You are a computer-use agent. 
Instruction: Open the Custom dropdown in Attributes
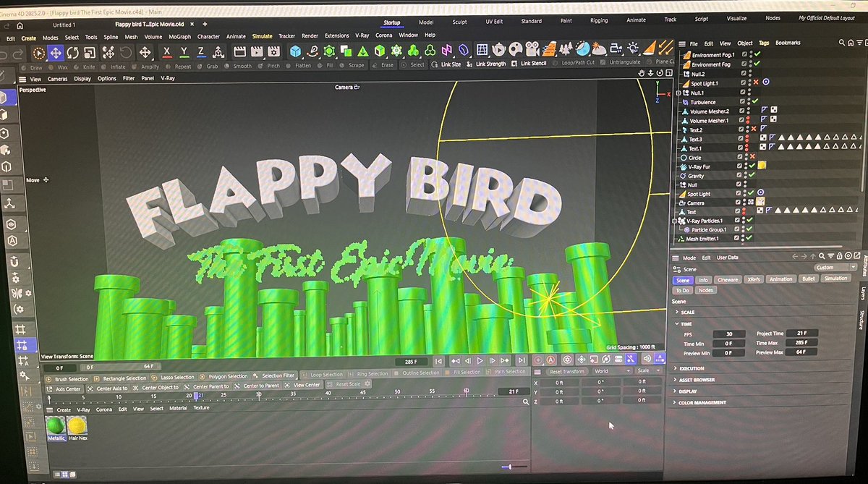835,267
